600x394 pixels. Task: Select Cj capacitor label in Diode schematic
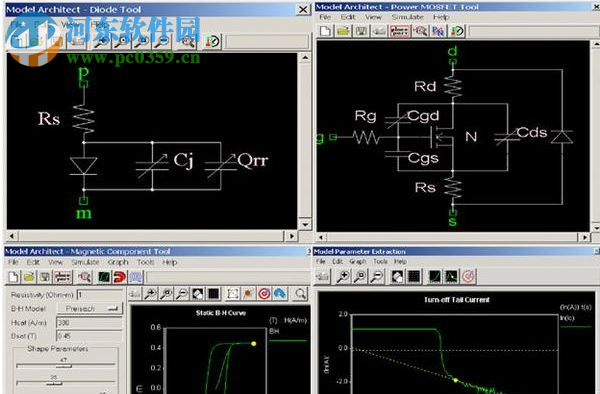coord(183,160)
